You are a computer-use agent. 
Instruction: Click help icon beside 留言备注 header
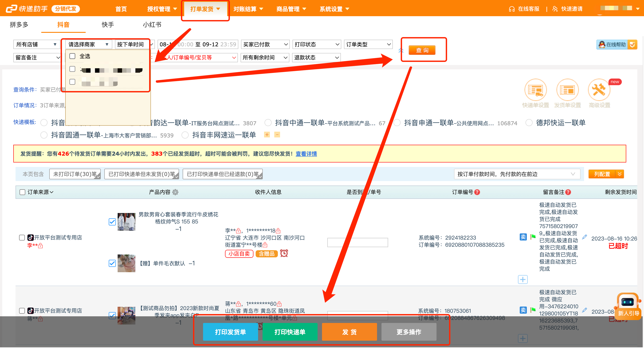tap(568, 192)
